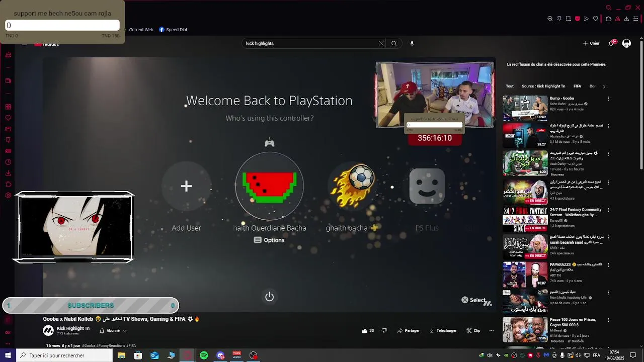Click the Partager share button
This screenshot has width=644, height=362.
(x=409, y=331)
